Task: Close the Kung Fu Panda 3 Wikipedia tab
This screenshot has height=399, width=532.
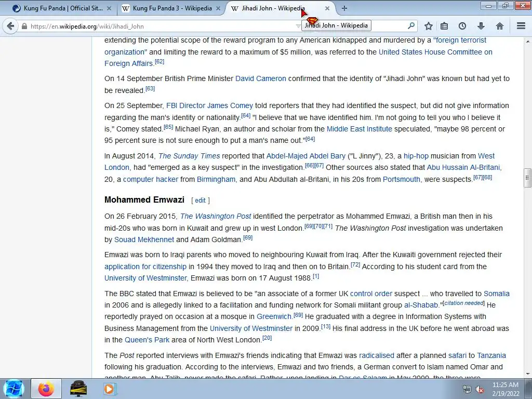Action: (218, 8)
